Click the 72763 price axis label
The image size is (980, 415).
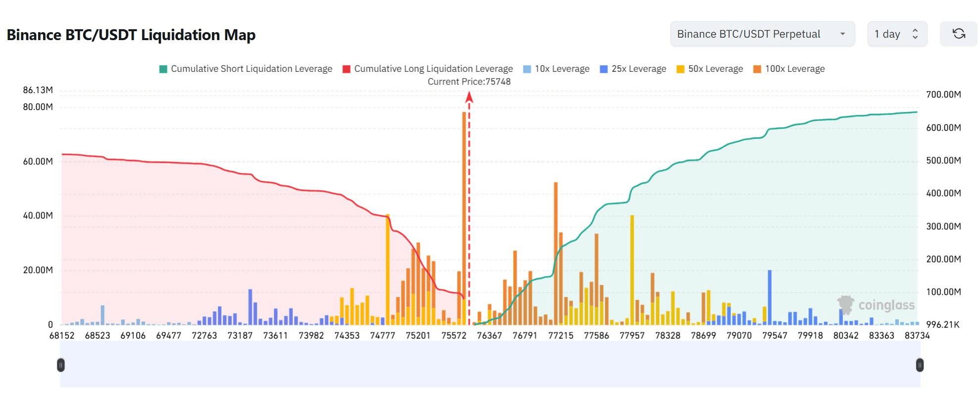[205, 336]
